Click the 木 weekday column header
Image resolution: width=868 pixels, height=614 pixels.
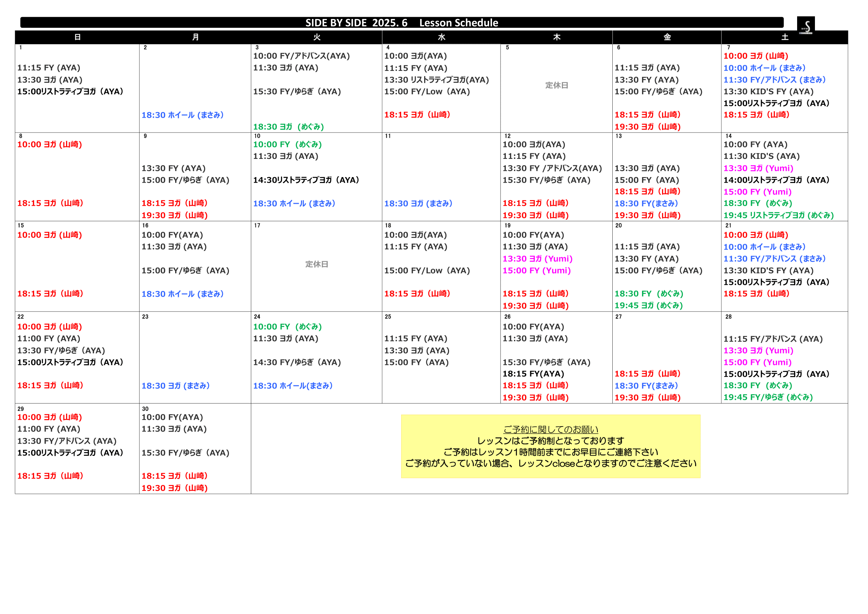point(557,37)
